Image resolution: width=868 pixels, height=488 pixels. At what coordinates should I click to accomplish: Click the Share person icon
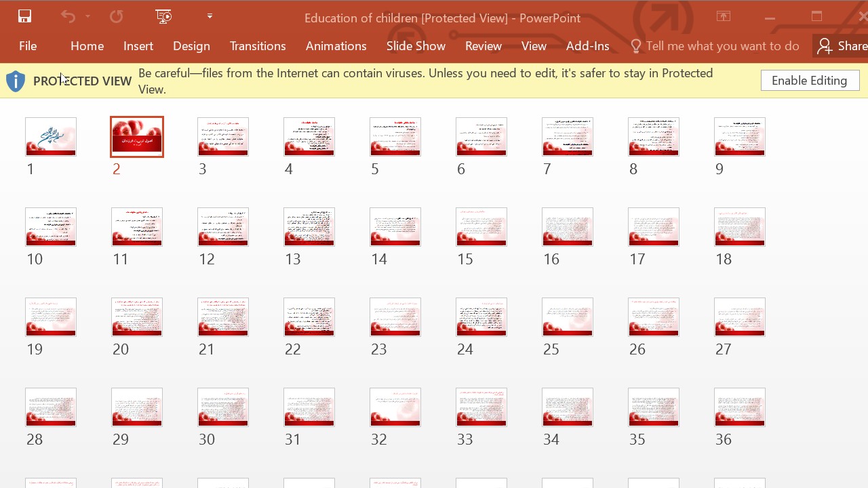[824, 46]
